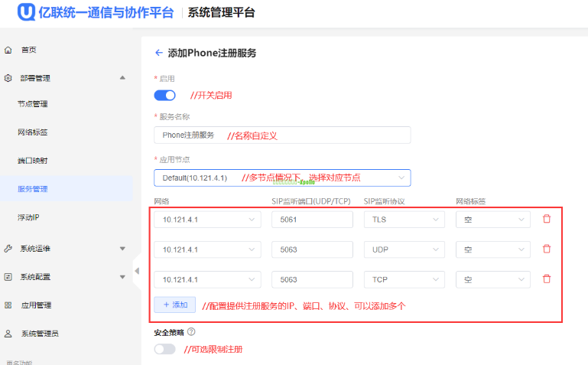Delete the TCP 5063 row with trash icon
Viewport: 588px width, 365px height.
546,279
